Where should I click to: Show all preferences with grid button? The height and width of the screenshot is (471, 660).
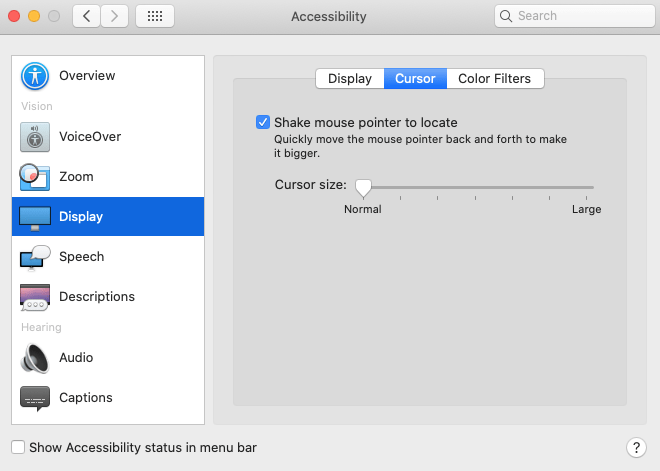(154, 16)
